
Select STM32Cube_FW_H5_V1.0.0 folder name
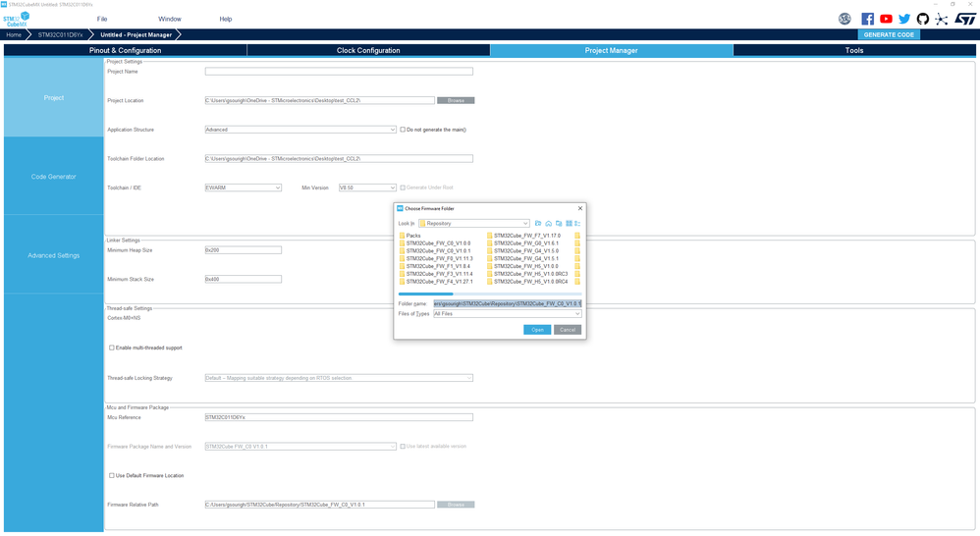[x=526, y=266]
